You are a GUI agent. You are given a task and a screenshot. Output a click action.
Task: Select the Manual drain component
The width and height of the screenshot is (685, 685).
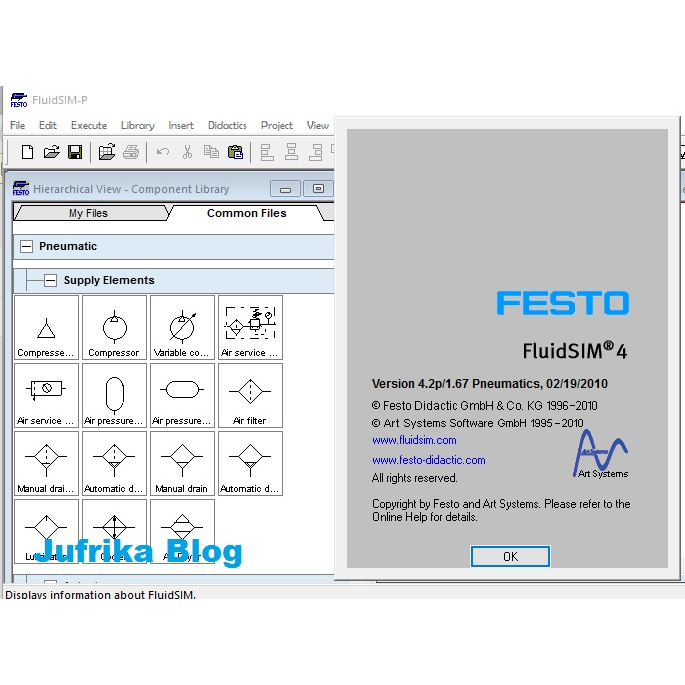182,464
